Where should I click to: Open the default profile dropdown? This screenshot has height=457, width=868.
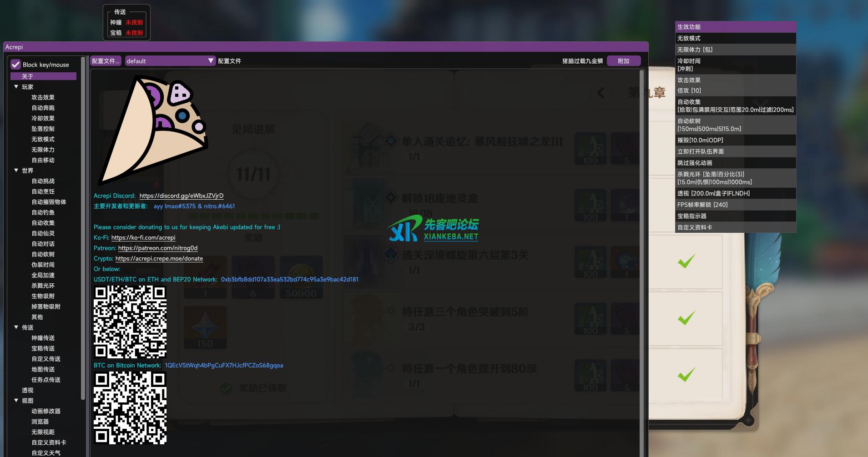point(170,61)
